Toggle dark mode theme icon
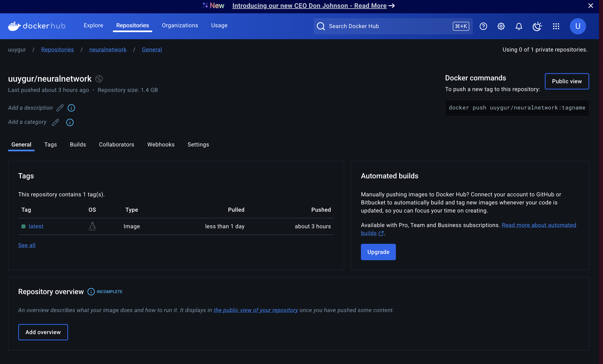 pos(537,26)
